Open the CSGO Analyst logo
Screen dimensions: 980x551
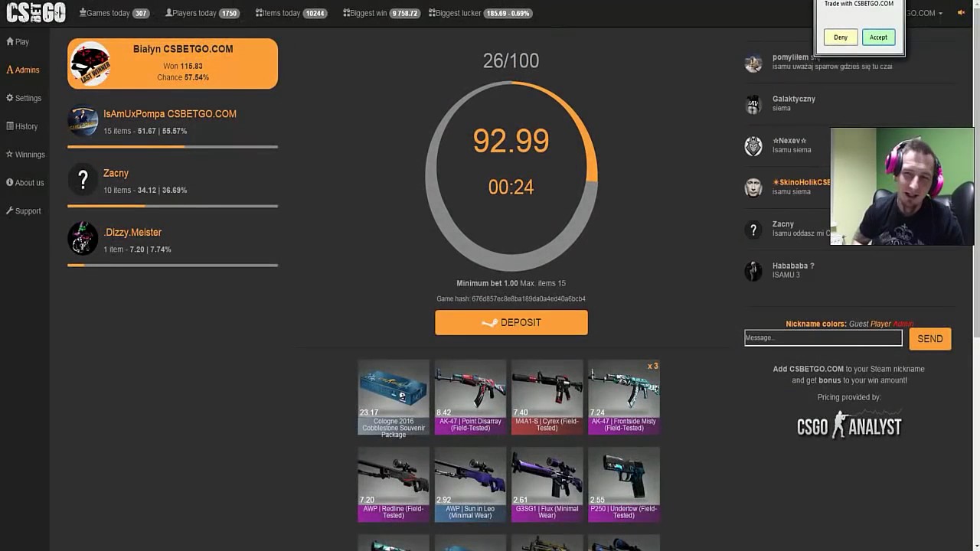pyautogui.click(x=849, y=424)
